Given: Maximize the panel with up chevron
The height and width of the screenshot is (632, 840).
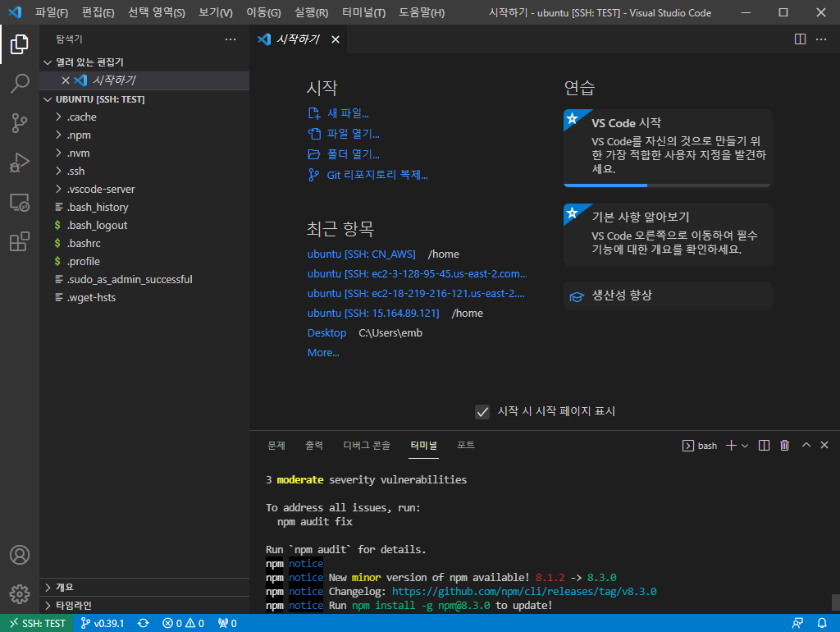Looking at the screenshot, I should (x=806, y=445).
